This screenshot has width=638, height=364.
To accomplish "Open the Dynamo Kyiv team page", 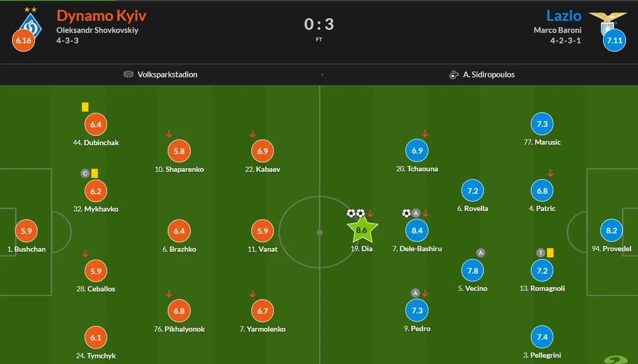I will pyautogui.click(x=101, y=15).
